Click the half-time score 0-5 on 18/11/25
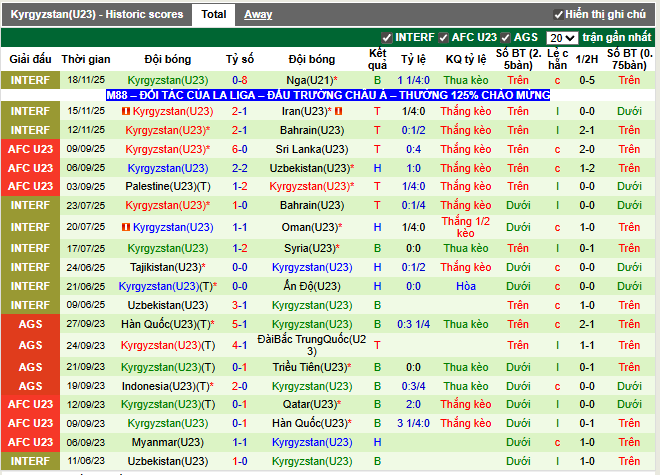Viewport: 660px width, 475px height. click(587, 80)
